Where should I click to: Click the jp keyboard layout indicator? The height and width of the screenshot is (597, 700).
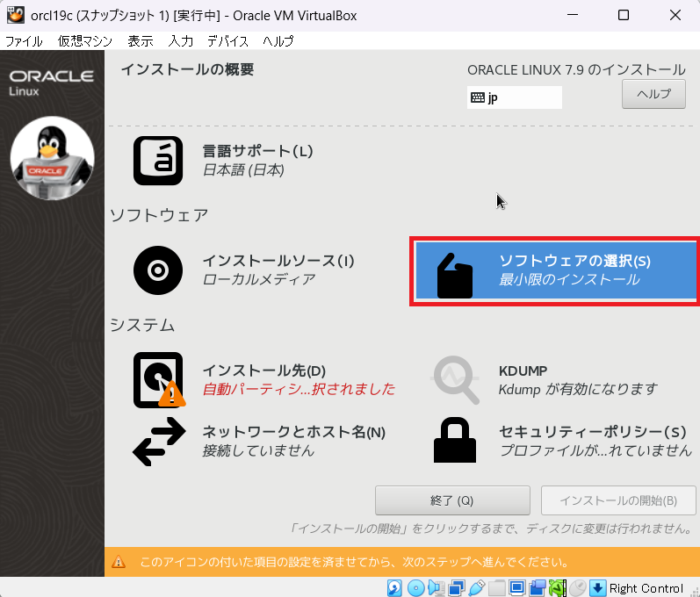coord(514,97)
